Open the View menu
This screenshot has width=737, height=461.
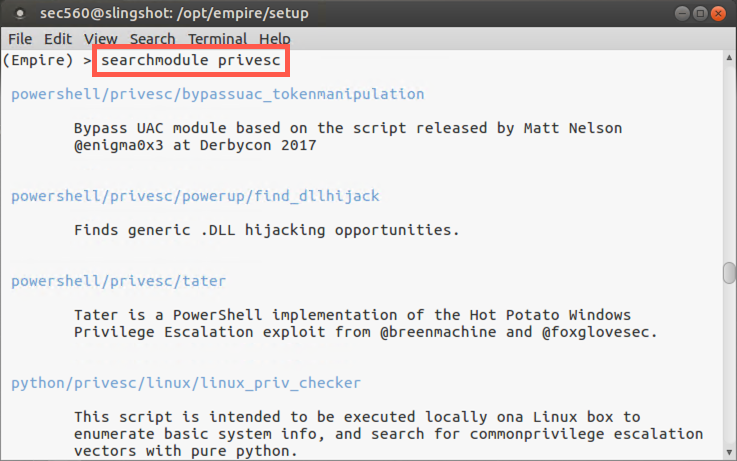tap(101, 39)
